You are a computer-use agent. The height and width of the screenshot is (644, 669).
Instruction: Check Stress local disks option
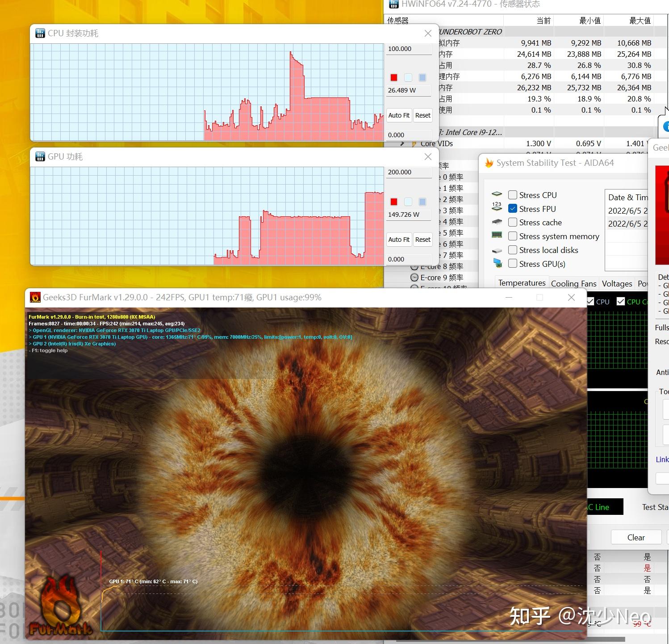pos(513,250)
